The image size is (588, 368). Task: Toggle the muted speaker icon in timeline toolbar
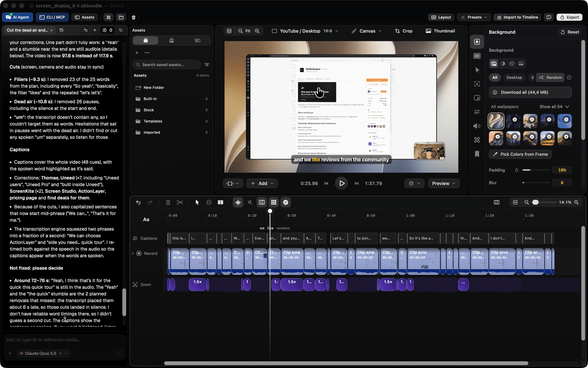tap(250, 202)
